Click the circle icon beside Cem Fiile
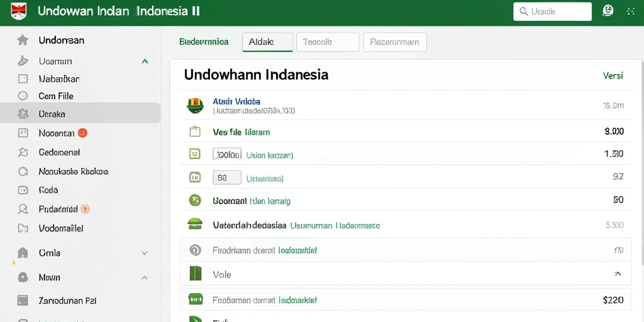 tap(23, 96)
